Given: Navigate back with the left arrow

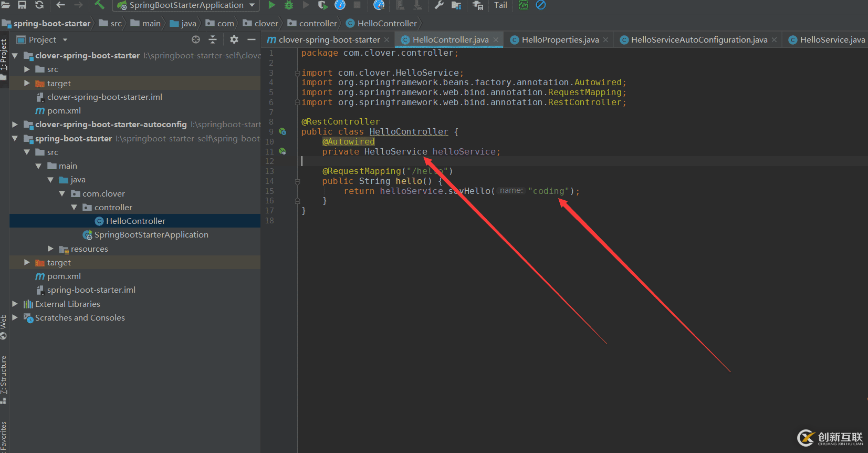Looking at the screenshot, I should pos(60,5).
